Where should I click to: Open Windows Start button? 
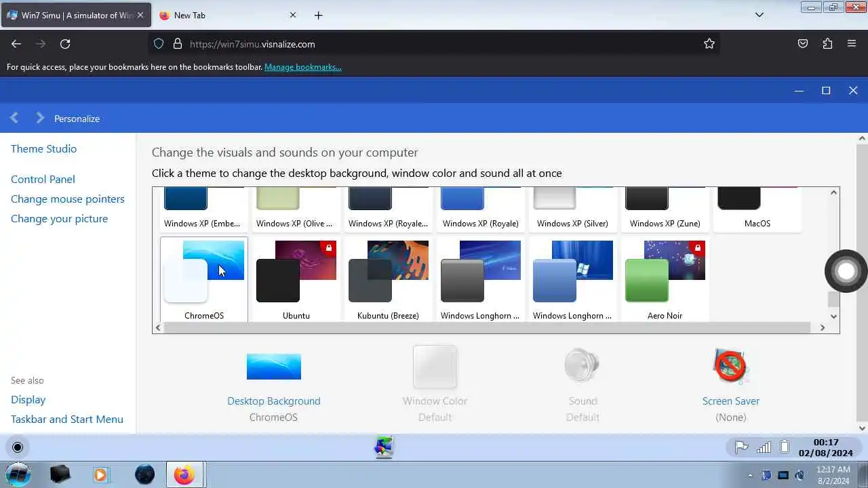(x=18, y=474)
